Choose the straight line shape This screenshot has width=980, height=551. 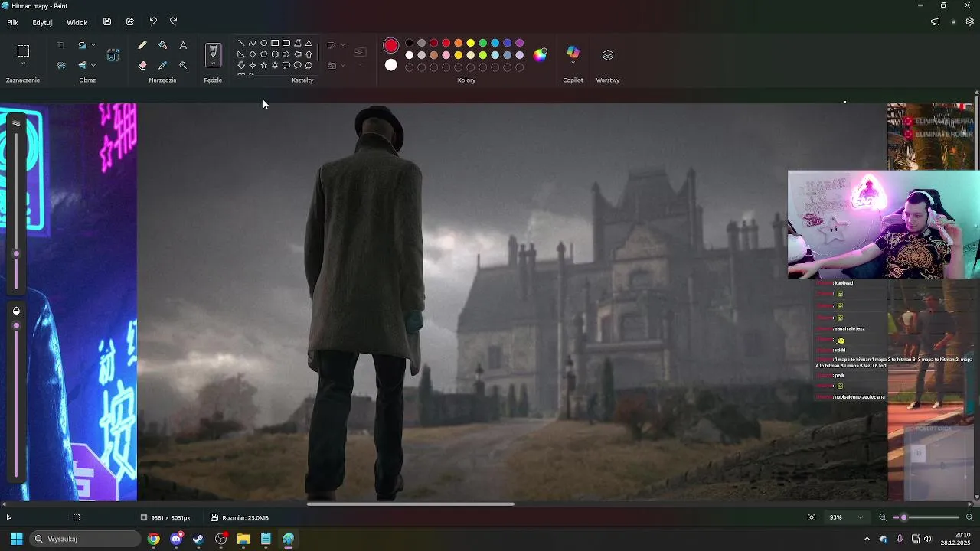point(241,43)
